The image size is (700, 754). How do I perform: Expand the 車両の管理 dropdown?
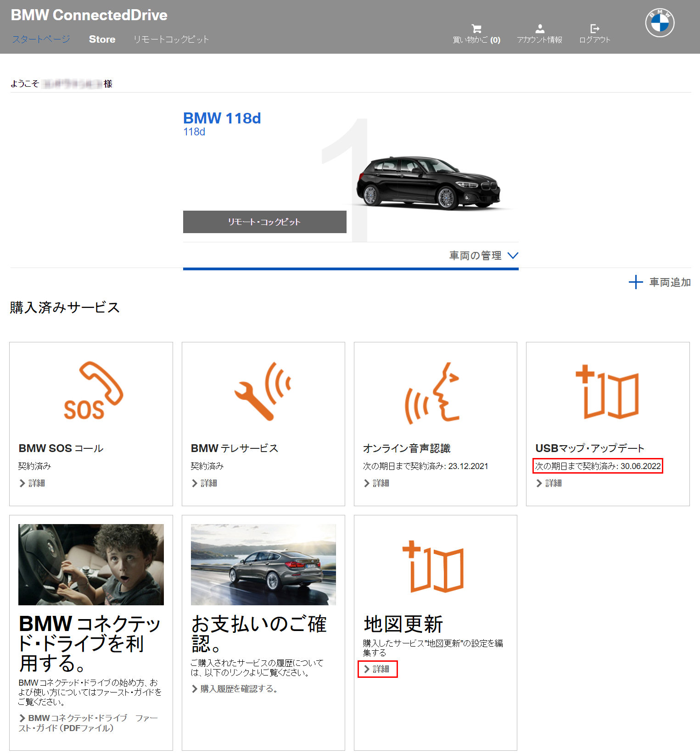pyautogui.click(x=484, y=256)
